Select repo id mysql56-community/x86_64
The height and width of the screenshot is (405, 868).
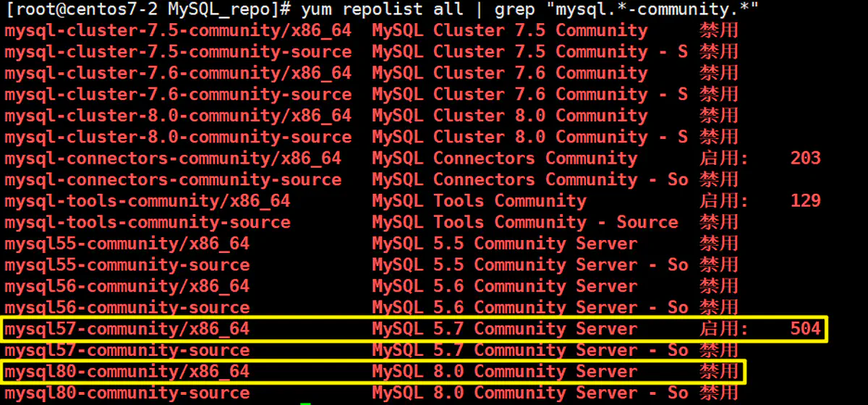127,286
